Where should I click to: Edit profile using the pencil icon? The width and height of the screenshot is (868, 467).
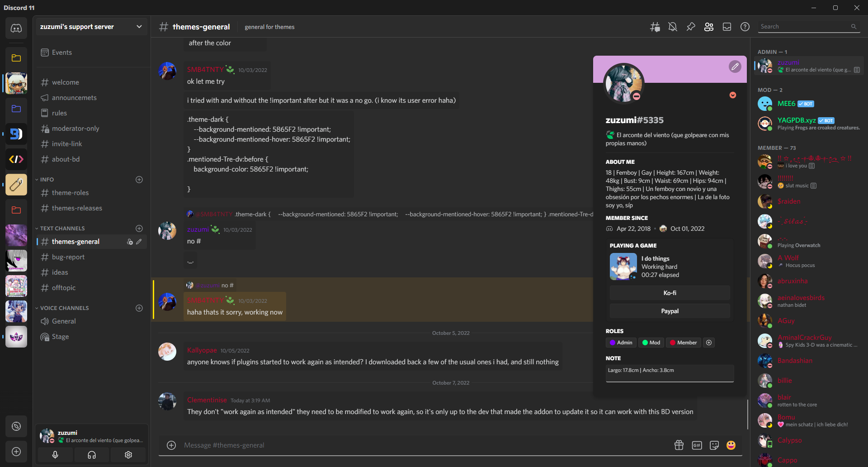[735, 67]
